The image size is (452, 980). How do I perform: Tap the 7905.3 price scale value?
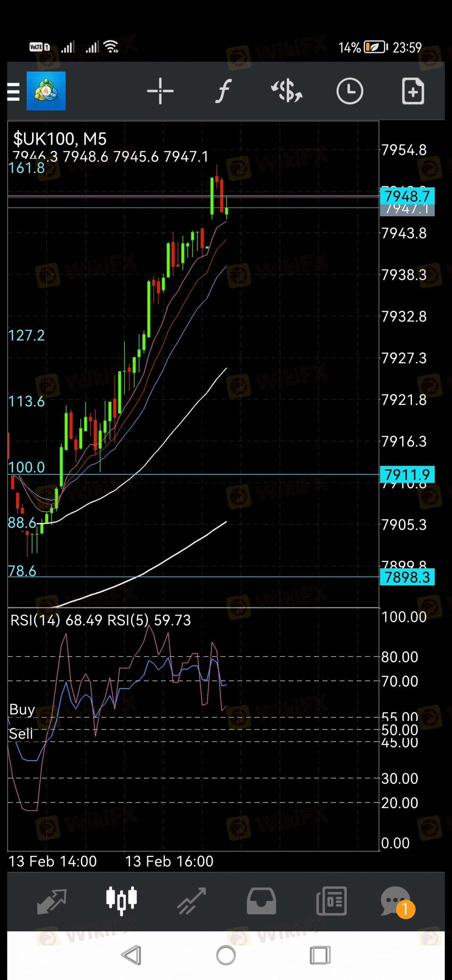(x=404, y=525)
